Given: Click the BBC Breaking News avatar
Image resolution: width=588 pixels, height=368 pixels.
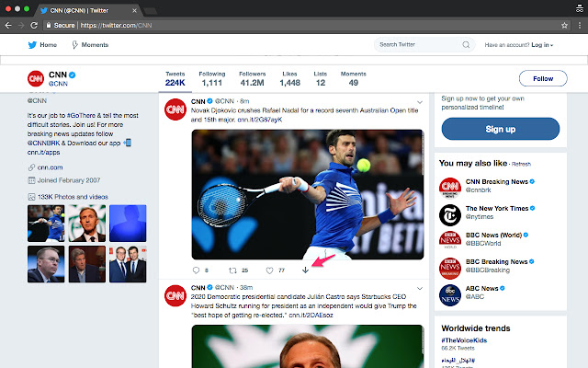Looking at the screenshot, I should coord(450,268).
